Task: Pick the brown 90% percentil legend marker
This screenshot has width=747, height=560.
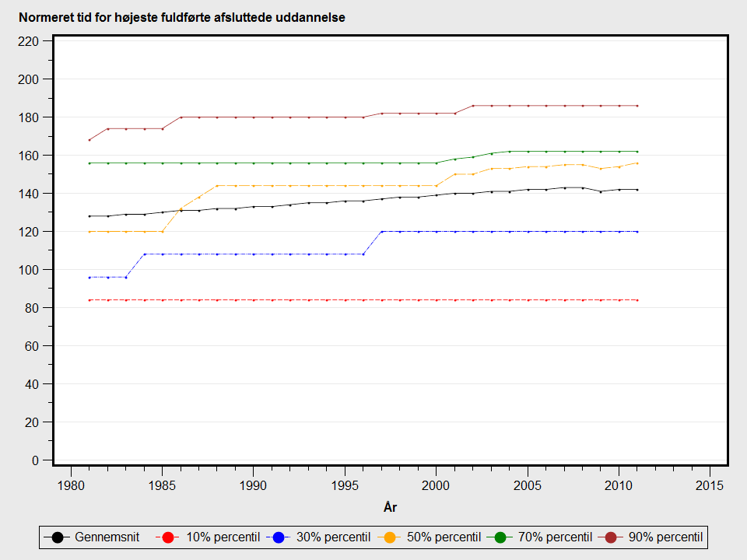Action: tap(611, 537)
